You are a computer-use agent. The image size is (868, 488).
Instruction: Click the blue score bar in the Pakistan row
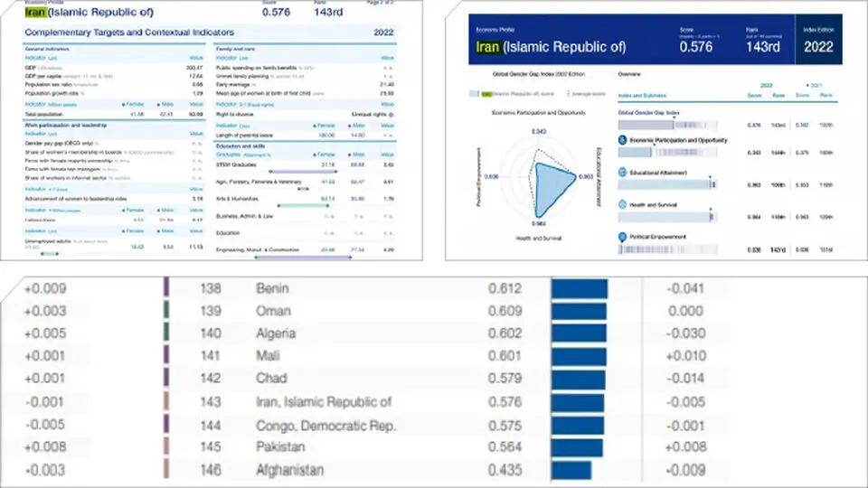click(x=578, y=447)
